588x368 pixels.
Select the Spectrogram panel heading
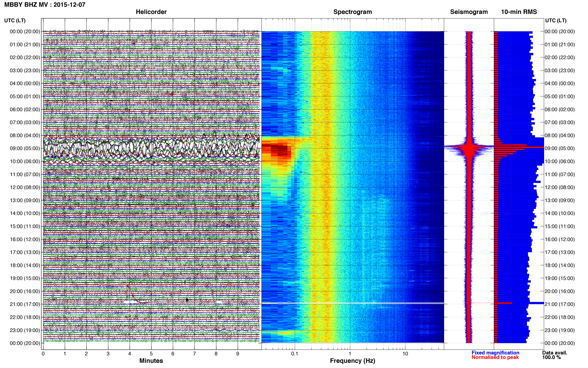point(352,12)
